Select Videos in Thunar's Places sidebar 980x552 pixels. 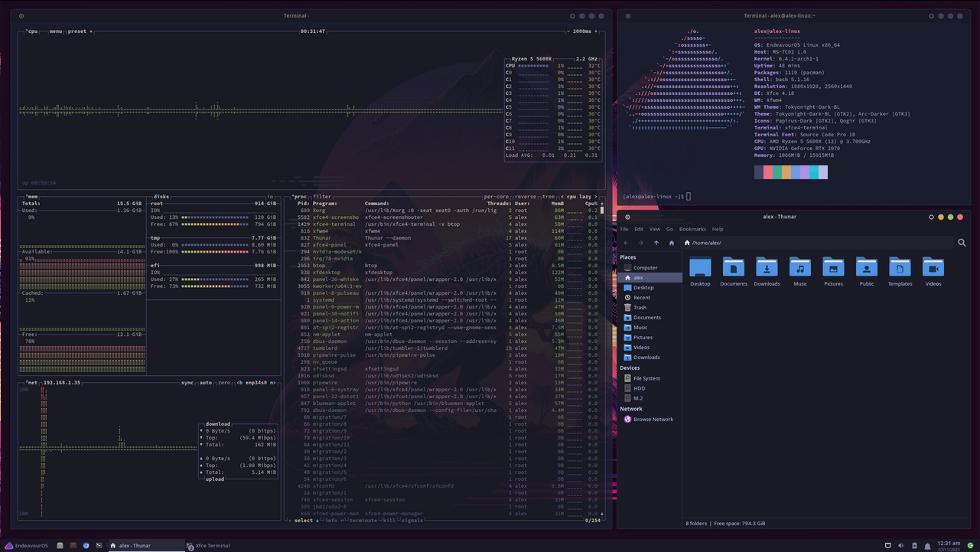650,348
